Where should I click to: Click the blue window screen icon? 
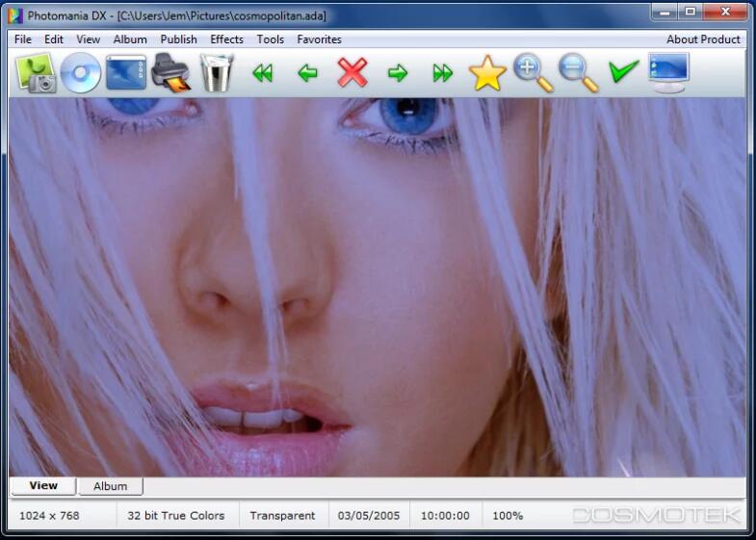(126, 73)
